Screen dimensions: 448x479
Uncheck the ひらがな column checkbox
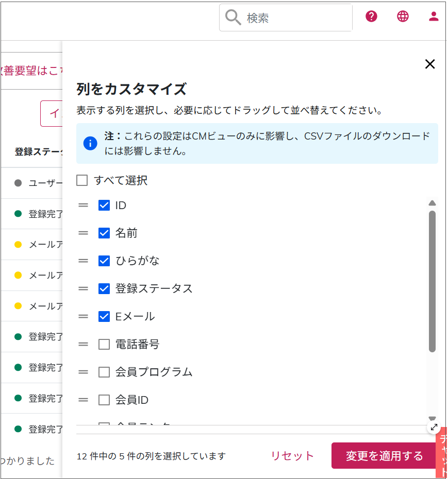104,261
